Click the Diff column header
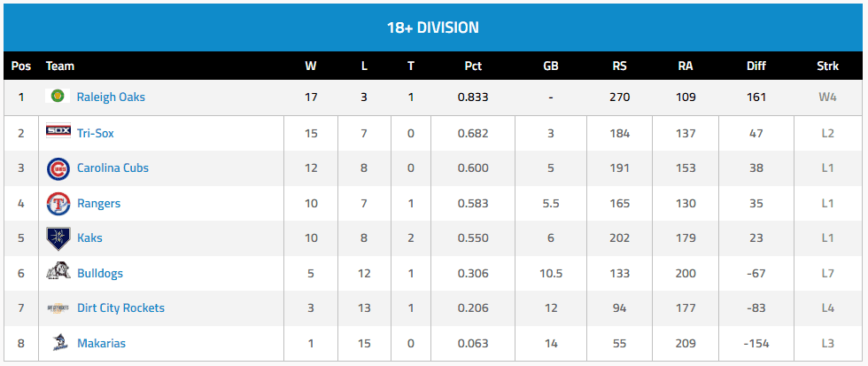Screen dimensions: 868x366 coord(756,66)
